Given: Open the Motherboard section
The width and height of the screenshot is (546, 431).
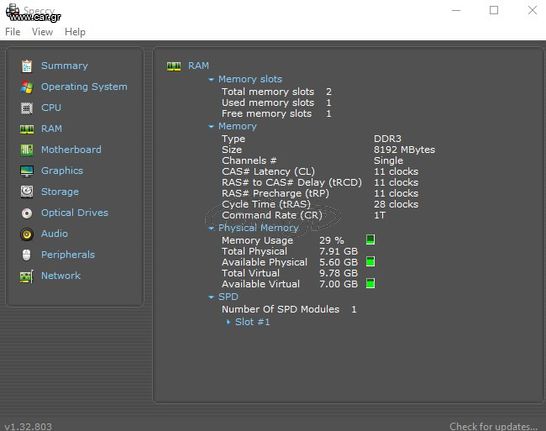Looking at the screenshot, I should click(71, 150).
